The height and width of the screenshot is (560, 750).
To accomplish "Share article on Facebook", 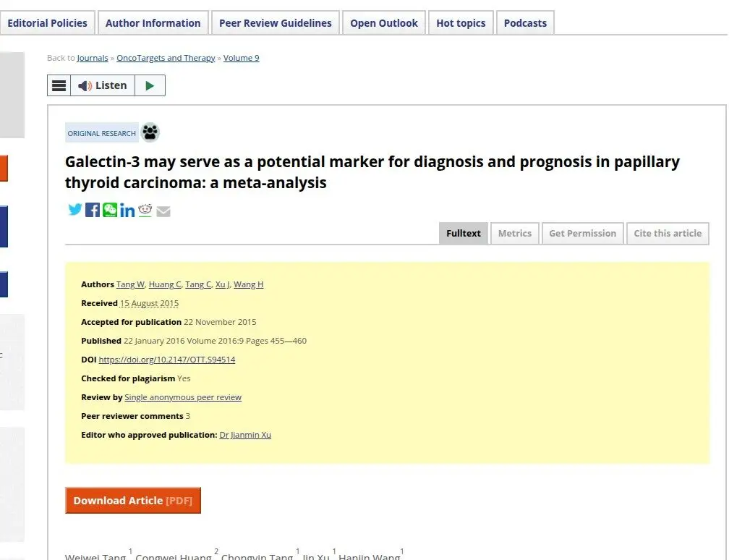I will pyautogui.click(x=93, y=210).
